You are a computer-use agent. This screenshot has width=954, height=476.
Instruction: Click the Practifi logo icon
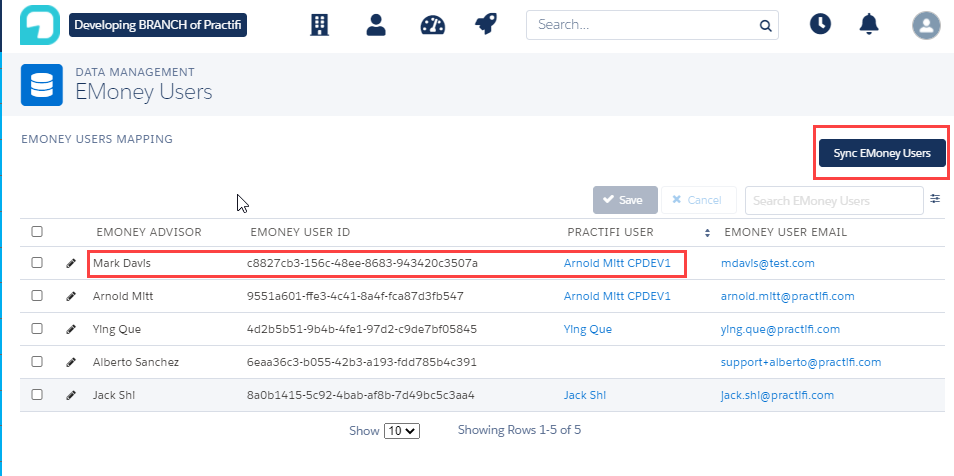pos(40,25)
